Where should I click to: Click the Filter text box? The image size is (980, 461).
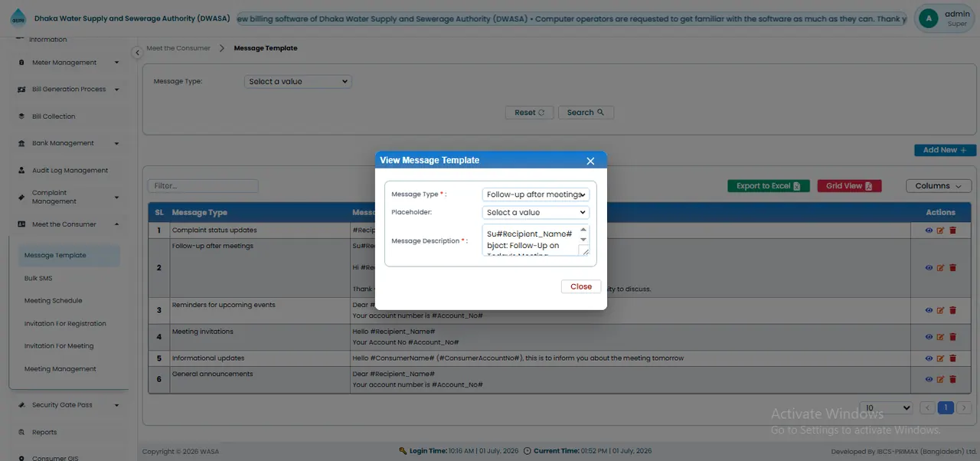[203, 186]
